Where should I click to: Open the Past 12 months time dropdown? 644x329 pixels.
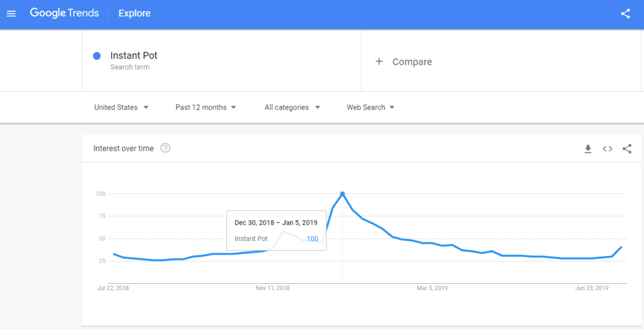(206, 107)
